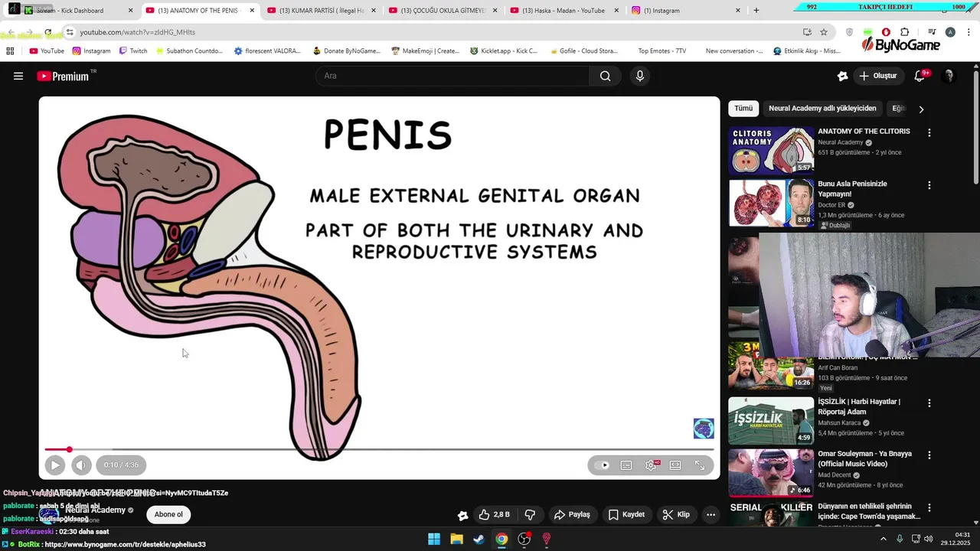Open the Chrome profile avatar 'A'
Screen dimensions: 980x551
pos(950,32)
